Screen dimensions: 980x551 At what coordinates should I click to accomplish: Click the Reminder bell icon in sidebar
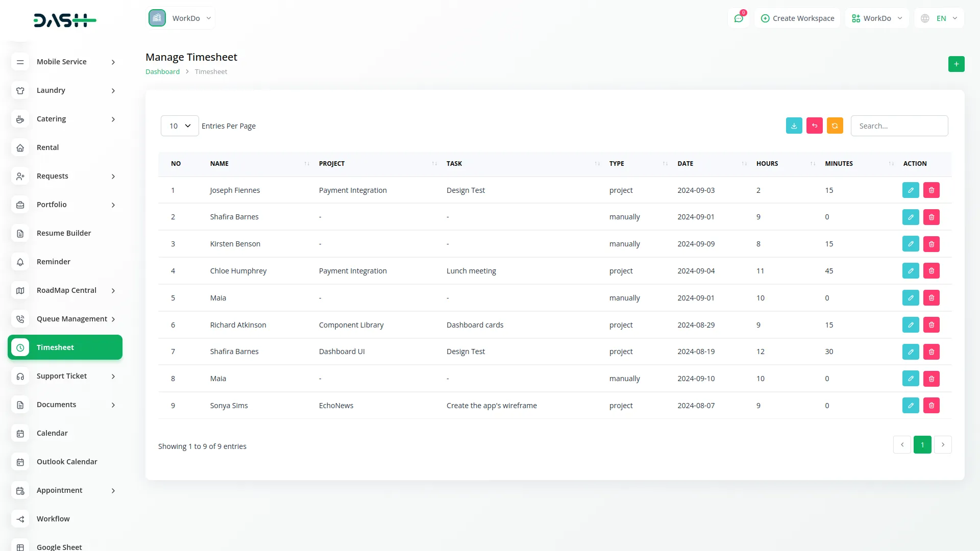click(x=20, y=262)
